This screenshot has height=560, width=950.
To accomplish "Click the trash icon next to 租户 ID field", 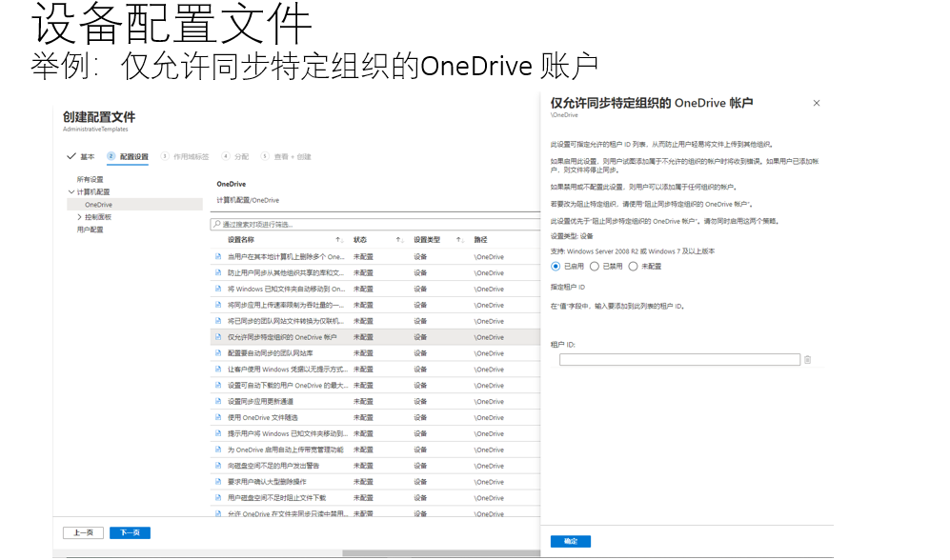I will pos(808,359).
